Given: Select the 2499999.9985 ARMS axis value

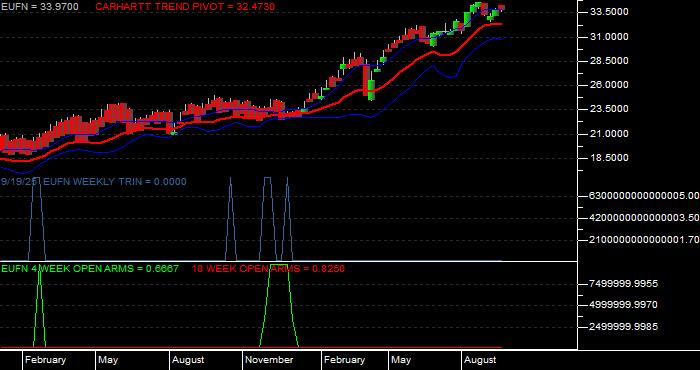Looking at the screenshot, I should [623, 327].
